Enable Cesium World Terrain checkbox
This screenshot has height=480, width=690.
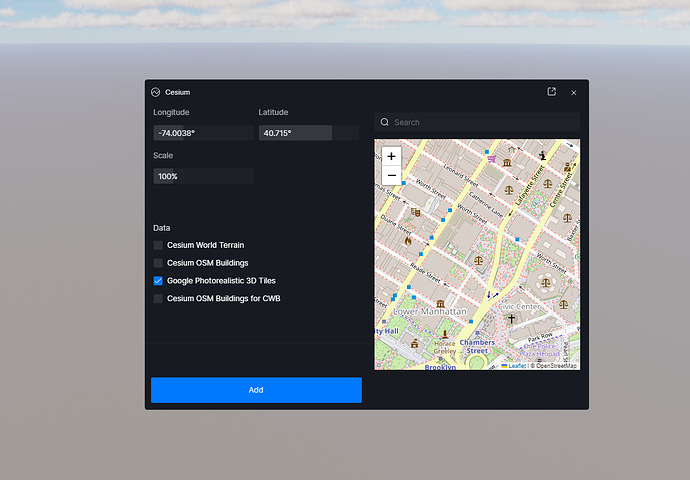(158, 245)
